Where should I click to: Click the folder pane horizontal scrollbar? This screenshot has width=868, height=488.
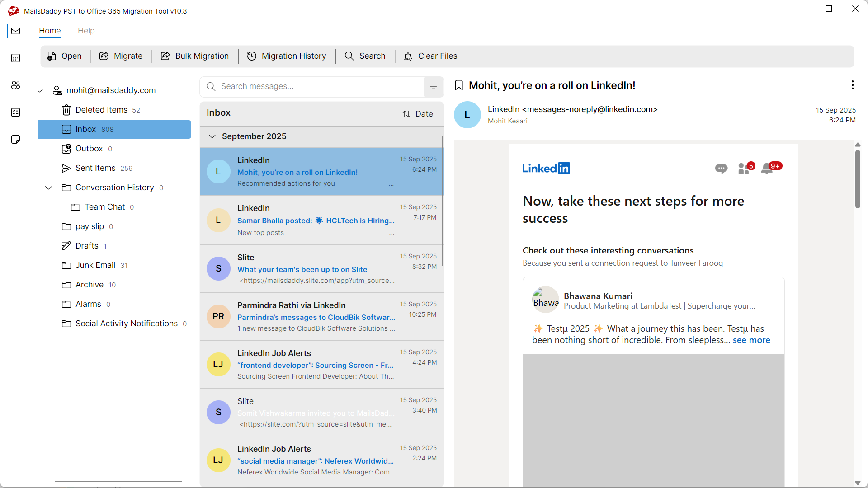pos(118,481)
